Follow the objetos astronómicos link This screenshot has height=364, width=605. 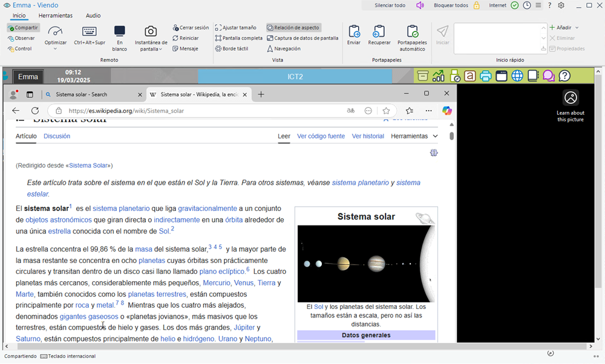tap(59, 219)
